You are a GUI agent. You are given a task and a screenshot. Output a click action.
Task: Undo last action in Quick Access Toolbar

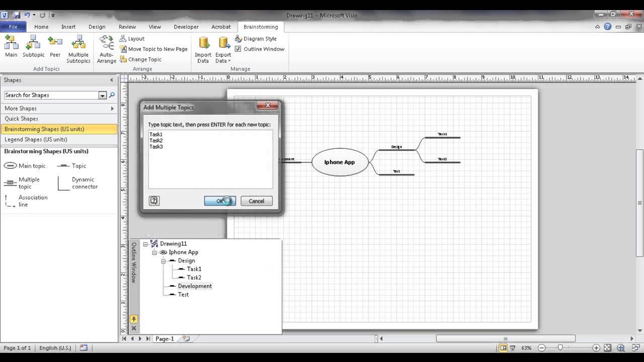[x=27, y=15]
